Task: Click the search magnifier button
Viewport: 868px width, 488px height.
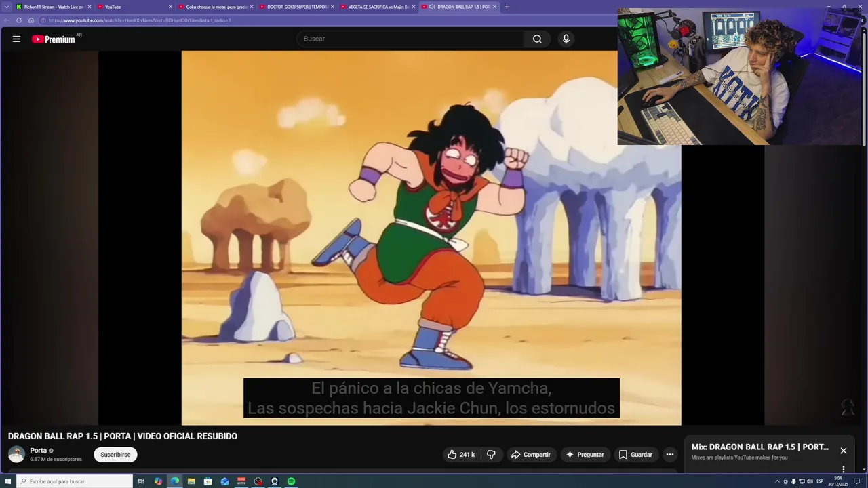Action: (x=537, y=39)
